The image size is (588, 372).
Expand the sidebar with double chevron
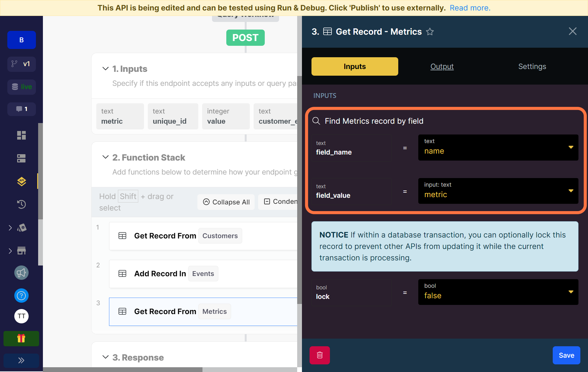pyautogui.click(x=21, y=361)
